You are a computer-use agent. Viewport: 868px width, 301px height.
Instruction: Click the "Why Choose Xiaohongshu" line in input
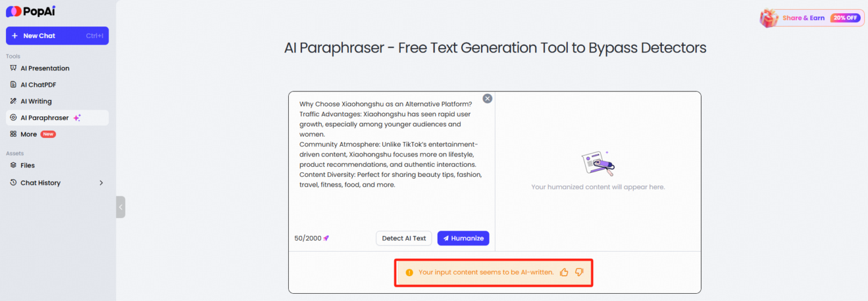(386, 104)
